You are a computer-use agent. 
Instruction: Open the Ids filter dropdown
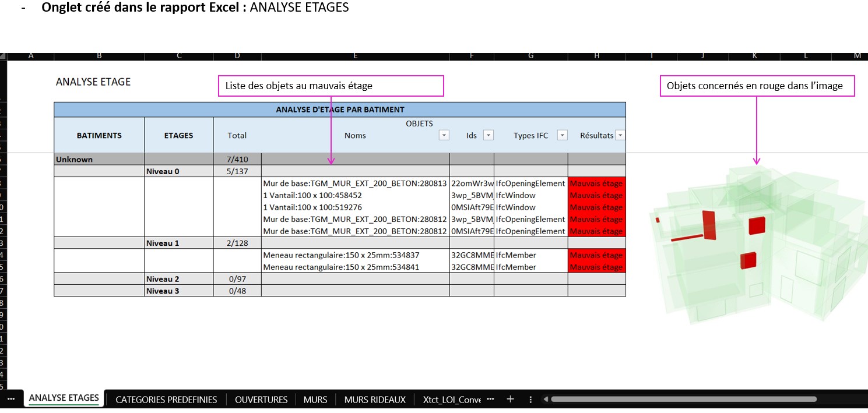pyautogui.click(x=487, y=135)
